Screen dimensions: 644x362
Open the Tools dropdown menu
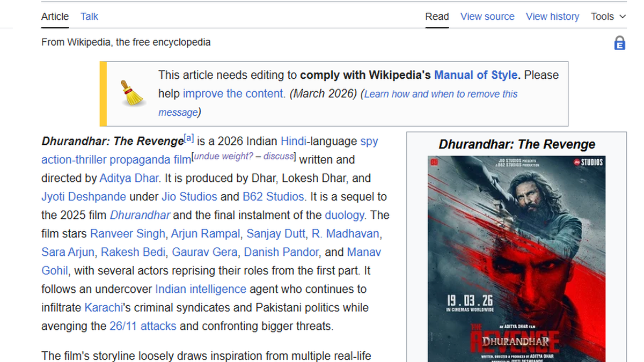(608, 17)
